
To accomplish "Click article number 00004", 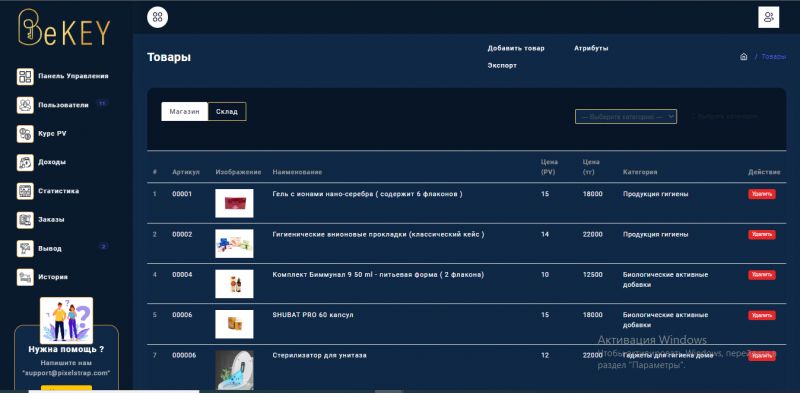I will point(182,275).
